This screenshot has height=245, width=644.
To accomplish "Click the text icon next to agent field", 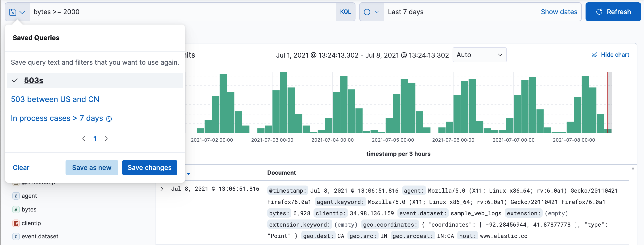I will (16, 196).
